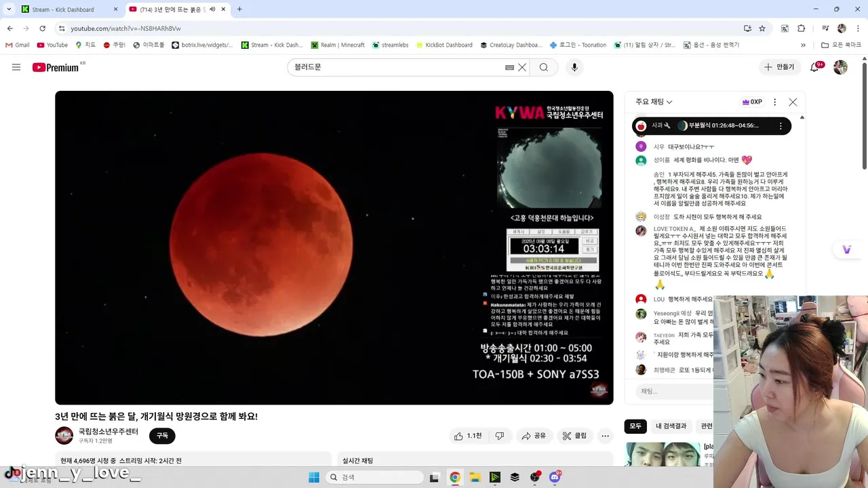Open the CreatoLay Dashboard bookmark

coord(511,45)
